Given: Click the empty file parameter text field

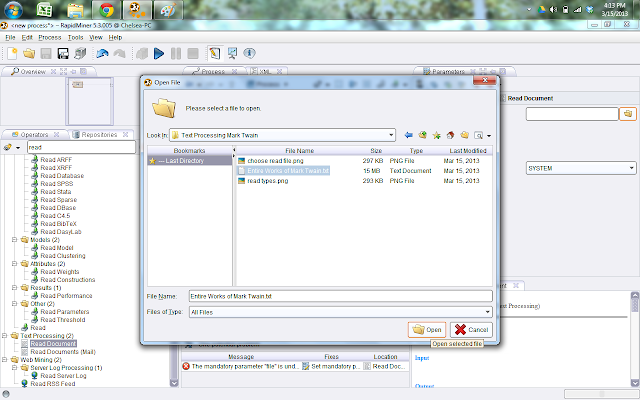Looking at the screenshot, I should pos(572,114).
